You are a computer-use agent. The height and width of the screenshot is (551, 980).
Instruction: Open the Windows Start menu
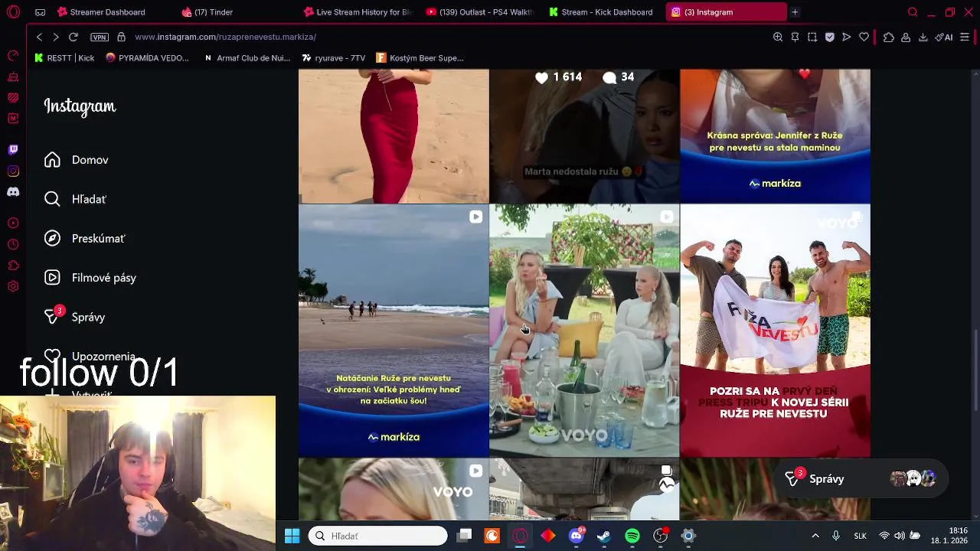pos(292,536)
